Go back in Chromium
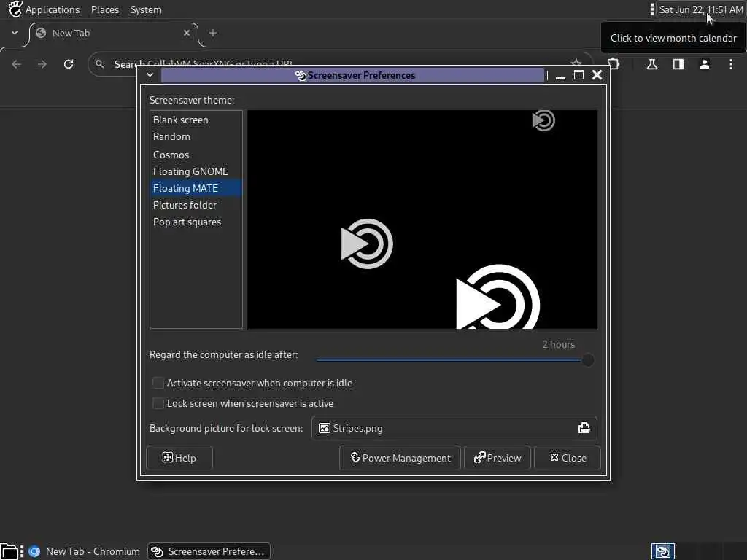This screenshot has height=560, width=747. [17, 64]
